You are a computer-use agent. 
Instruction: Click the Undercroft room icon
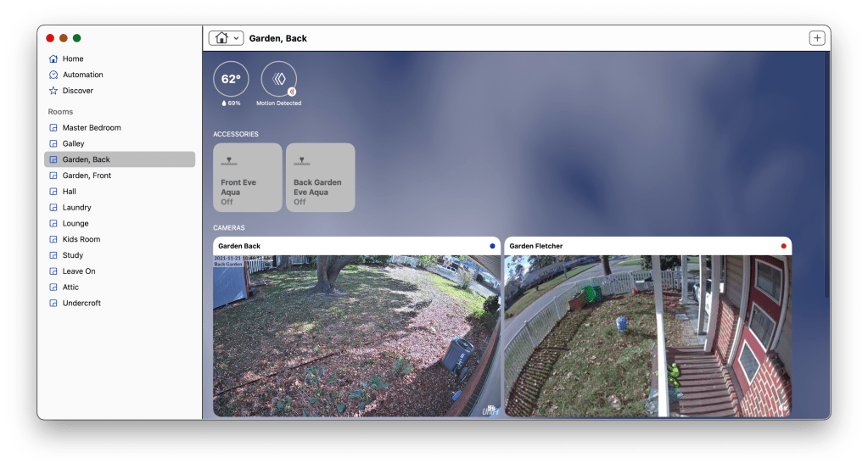pos(53,304)
